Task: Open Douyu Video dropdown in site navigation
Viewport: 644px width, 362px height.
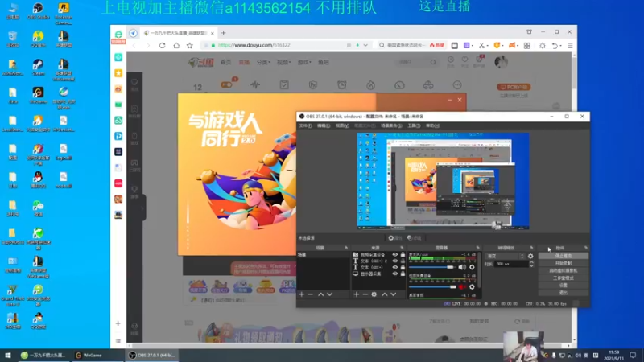Action: pos(283,63)
